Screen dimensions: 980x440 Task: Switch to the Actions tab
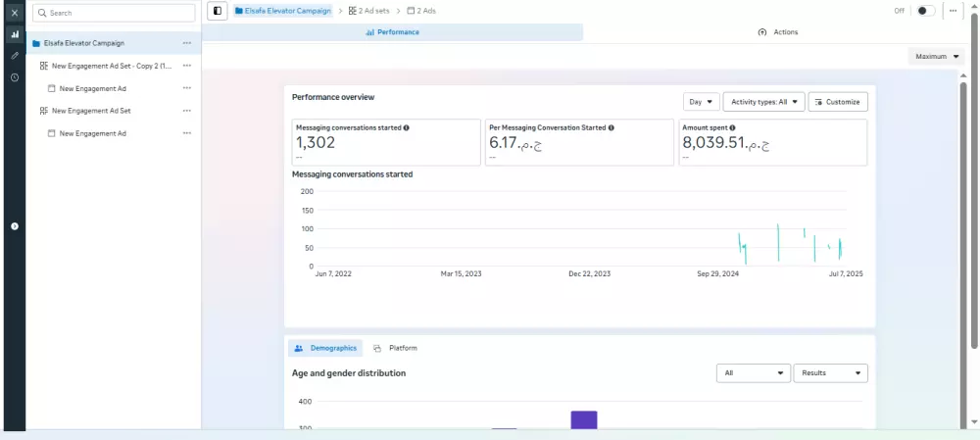click(x=777, y=32)
